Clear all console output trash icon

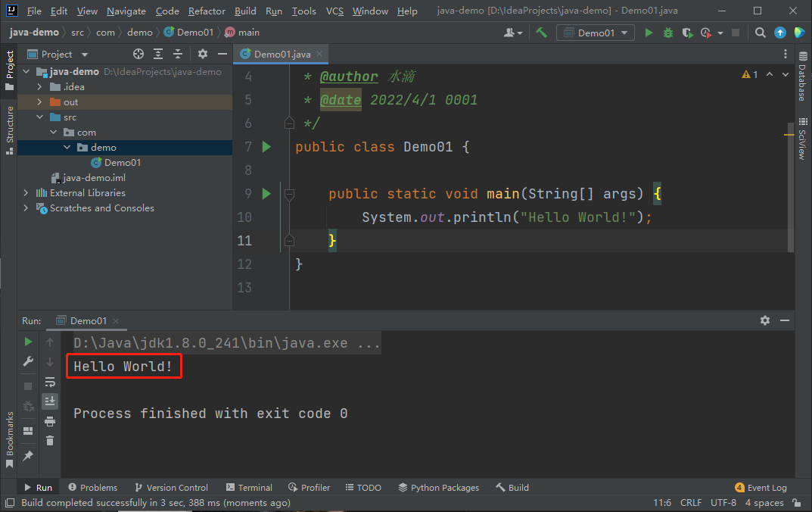[50, 441]
